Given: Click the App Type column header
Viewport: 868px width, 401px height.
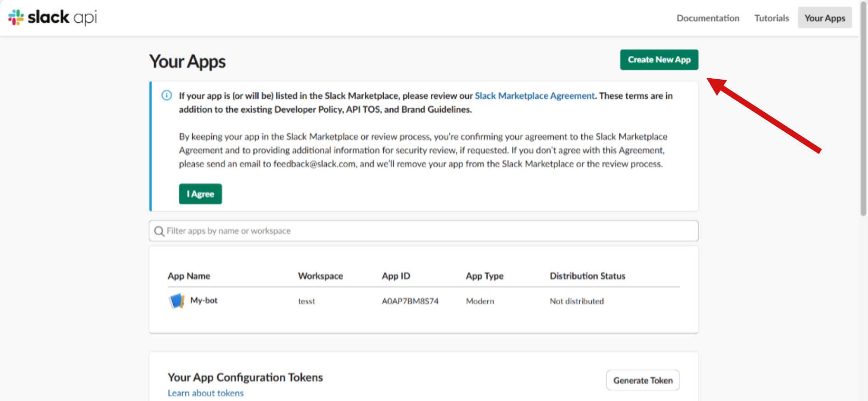Looking at the screenshot, I should point(485,276).
